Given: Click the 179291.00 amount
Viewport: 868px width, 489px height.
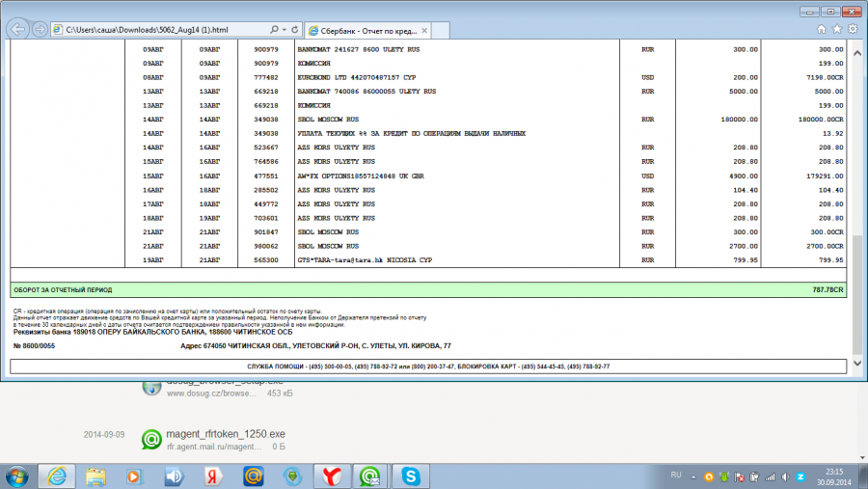Looking at the screenshot, I should coord(825,177).
